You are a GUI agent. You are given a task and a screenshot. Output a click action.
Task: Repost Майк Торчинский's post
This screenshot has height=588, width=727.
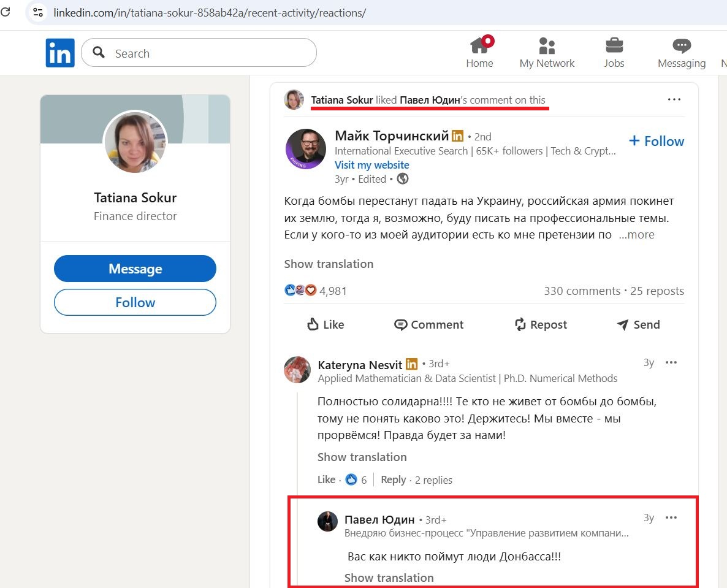coord(541,324)
